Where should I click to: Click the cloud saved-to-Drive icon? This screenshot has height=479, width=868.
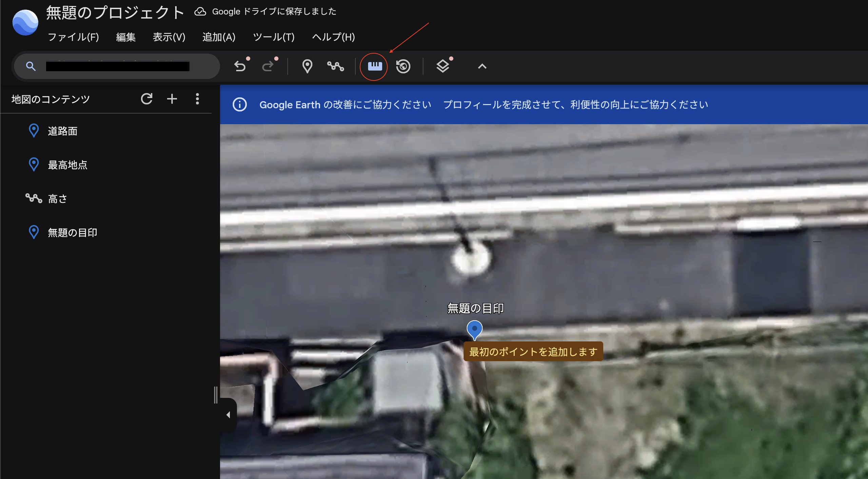click(x=200, y=12)
